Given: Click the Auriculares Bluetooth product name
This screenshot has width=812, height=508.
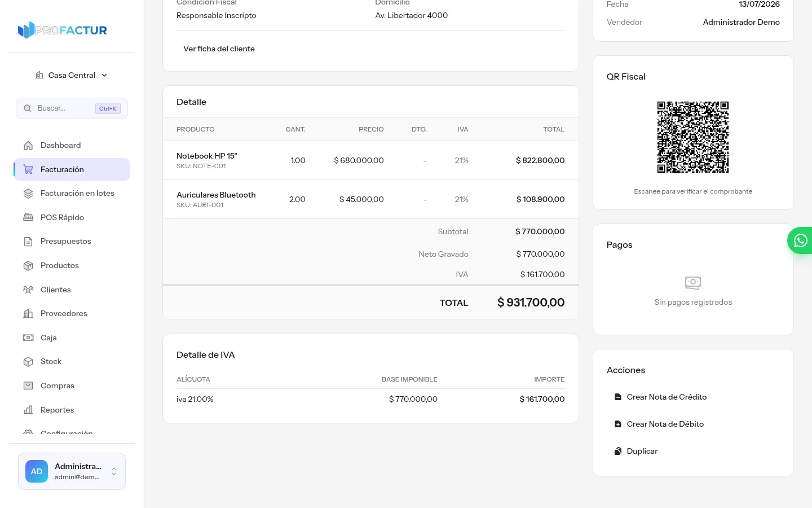Looking at the screenshot, I should (x=216, y=195).
